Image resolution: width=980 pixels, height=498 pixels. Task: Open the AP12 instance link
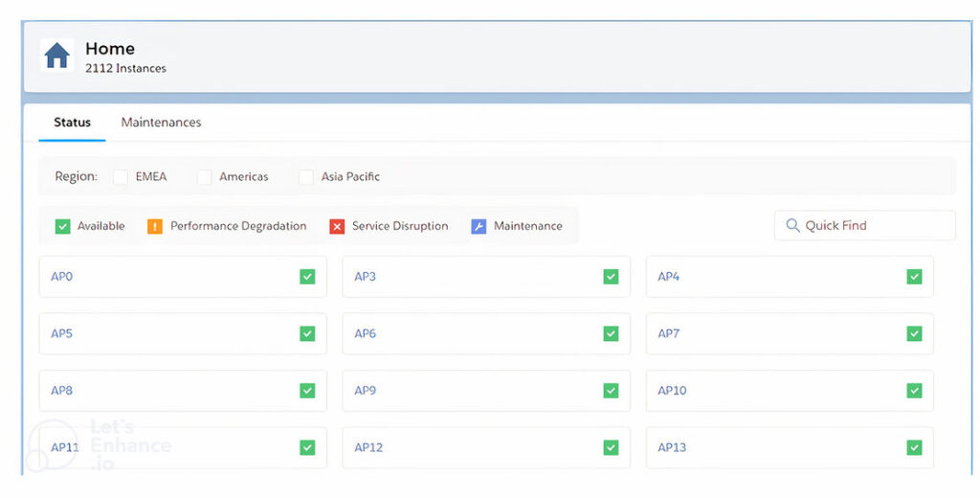click(x=368, y=447)
